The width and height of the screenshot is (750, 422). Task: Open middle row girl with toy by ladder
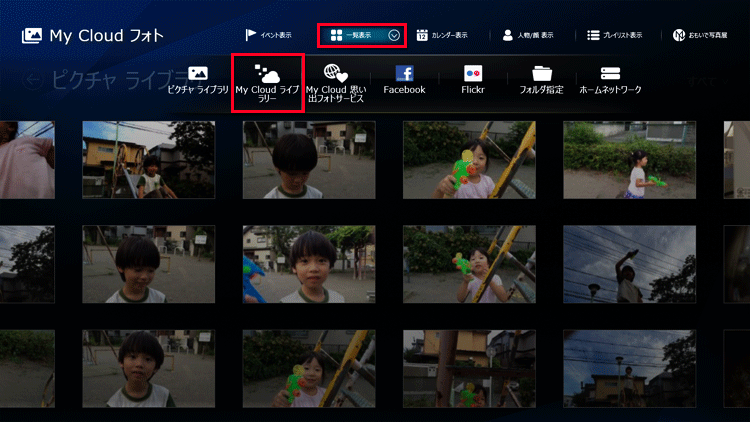pyautogui.click(x=469, y=264)
